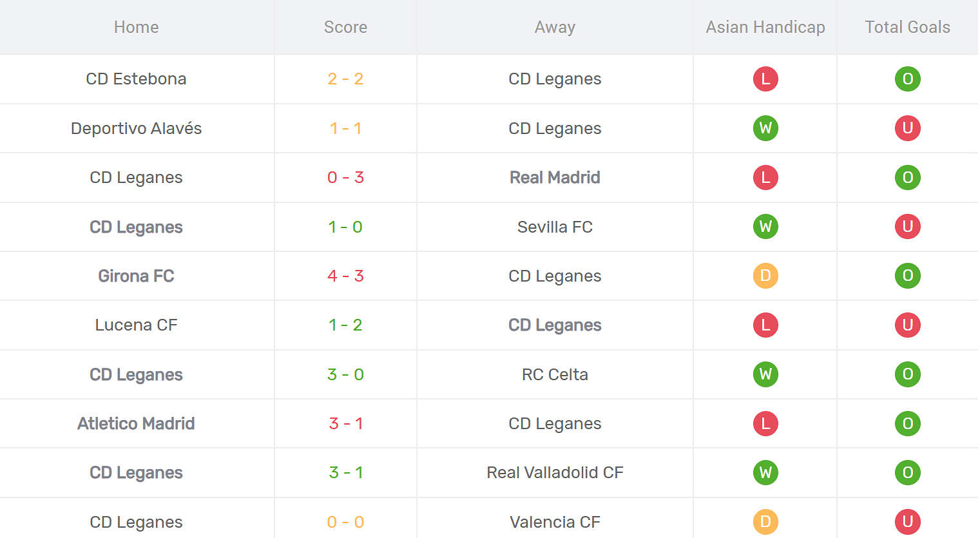Open the Real Madrid team link
The image size is (980, 538).
(x=555, y=177)
